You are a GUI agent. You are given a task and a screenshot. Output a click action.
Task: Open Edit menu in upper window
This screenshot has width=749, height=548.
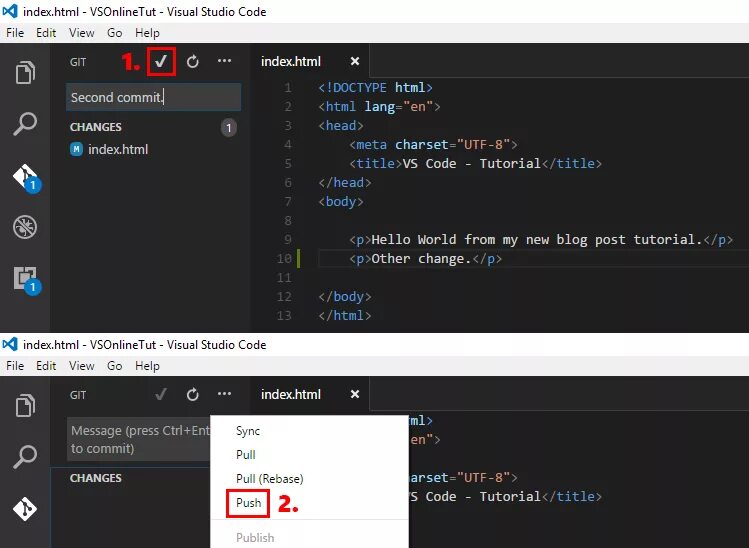[46, 33]
